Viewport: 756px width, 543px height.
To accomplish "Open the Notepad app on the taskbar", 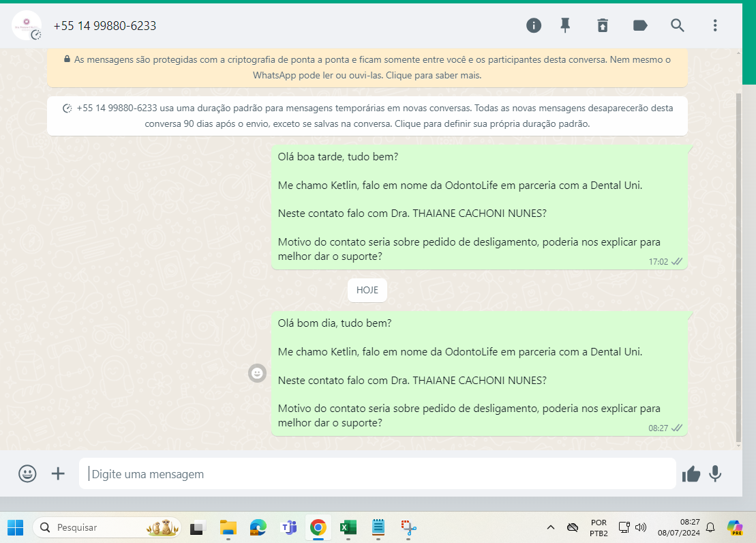I will click(378, 527).
